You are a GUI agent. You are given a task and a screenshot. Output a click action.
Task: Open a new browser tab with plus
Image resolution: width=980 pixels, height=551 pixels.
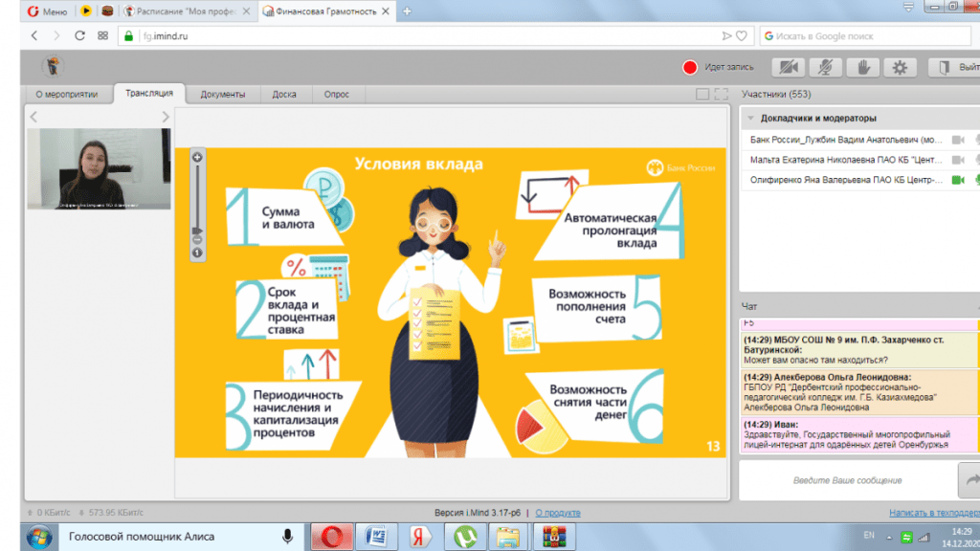pos(407,11)
